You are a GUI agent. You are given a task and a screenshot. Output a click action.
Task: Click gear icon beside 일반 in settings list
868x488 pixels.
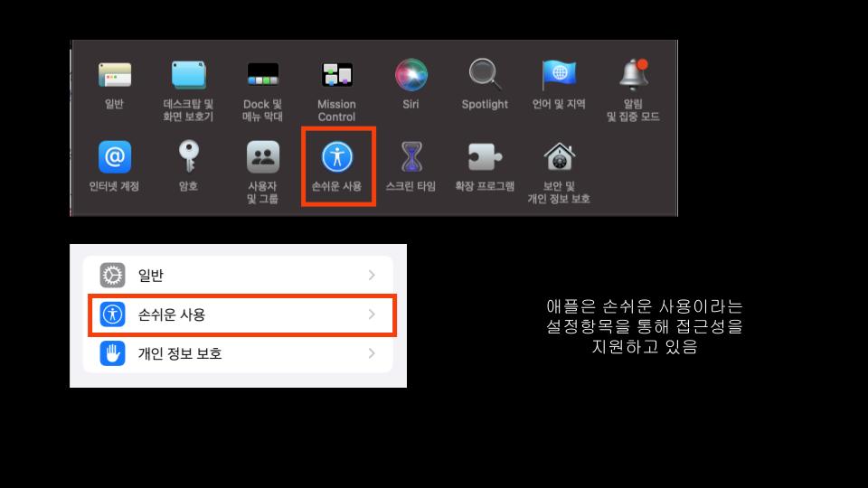[112, 275]
